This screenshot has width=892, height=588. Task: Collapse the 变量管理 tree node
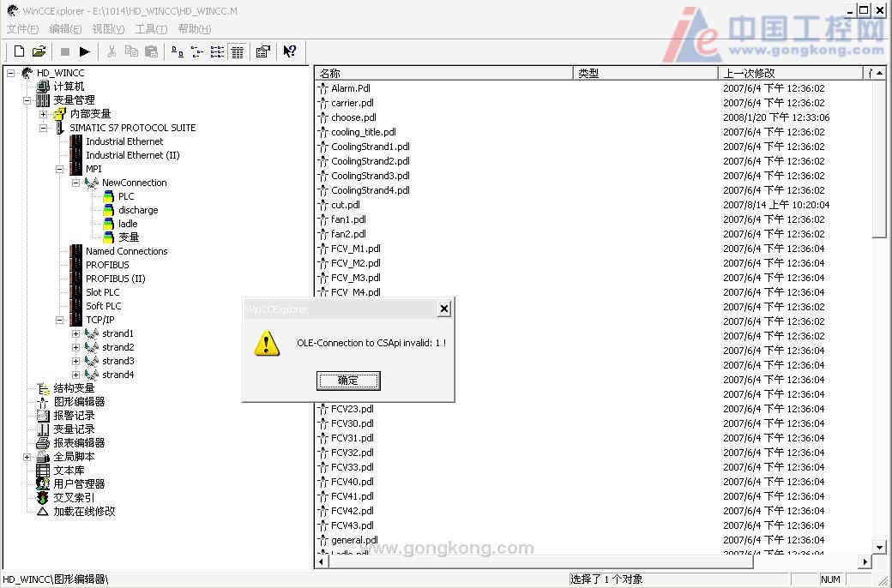coord(27,100)
